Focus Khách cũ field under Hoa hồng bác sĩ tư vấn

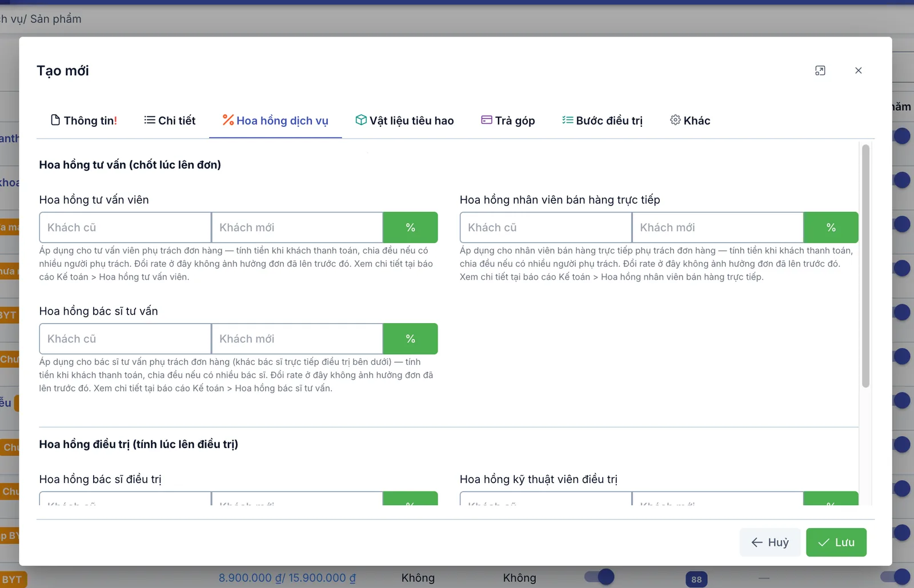[x=125, y=339]
